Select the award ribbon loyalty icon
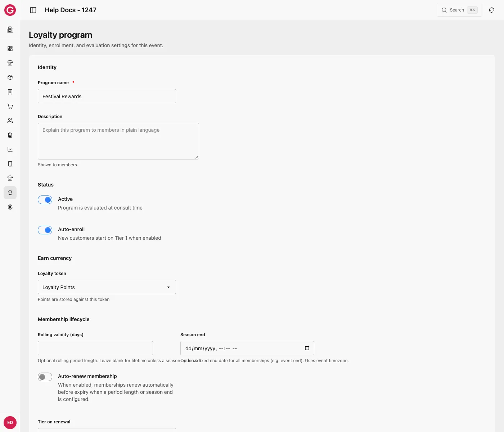504x432 pixels. click(x=10, y=193)
